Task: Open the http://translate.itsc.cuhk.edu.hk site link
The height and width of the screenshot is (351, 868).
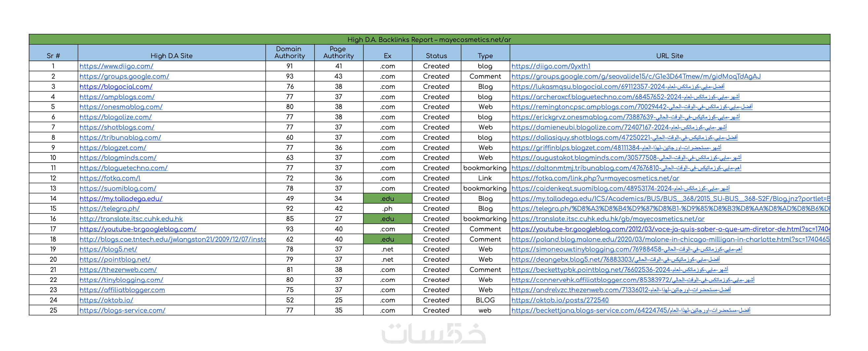Action: (x=131, y=219)
